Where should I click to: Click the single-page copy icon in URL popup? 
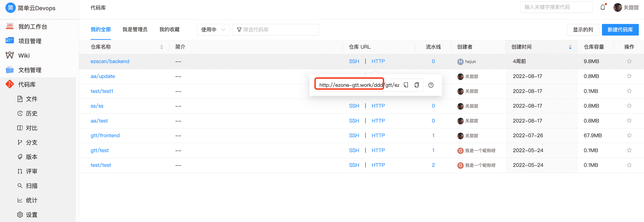pyautogui.click(x=406, y=85)
